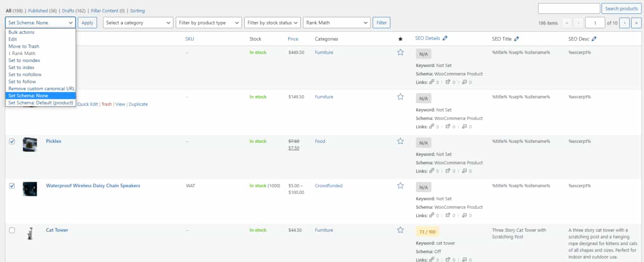644x262 pixels.
Task: Focus the current page number field
Action: tap(595, 23)
